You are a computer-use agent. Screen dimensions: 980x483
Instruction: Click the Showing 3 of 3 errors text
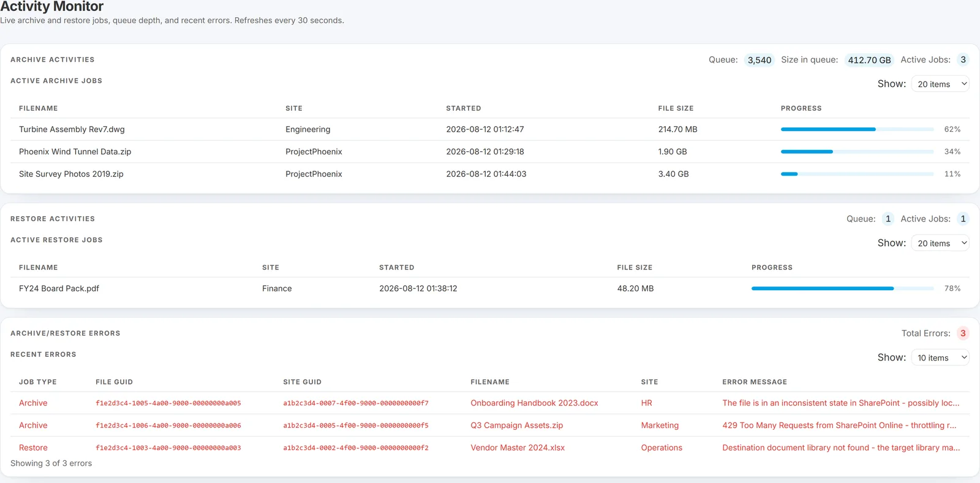[x=51, y=463]
